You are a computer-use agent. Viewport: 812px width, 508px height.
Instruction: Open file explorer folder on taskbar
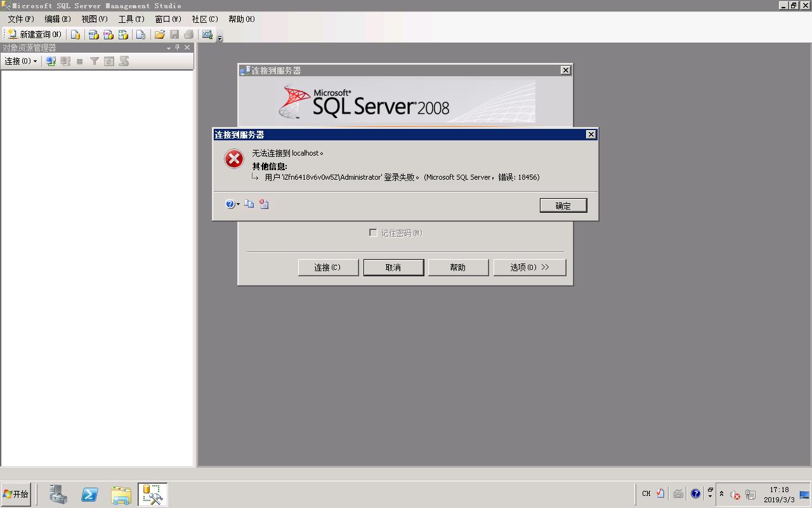point(121,494)
